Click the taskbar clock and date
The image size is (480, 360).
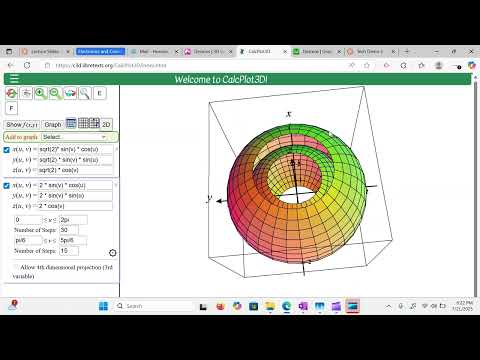tap(463, 306)
